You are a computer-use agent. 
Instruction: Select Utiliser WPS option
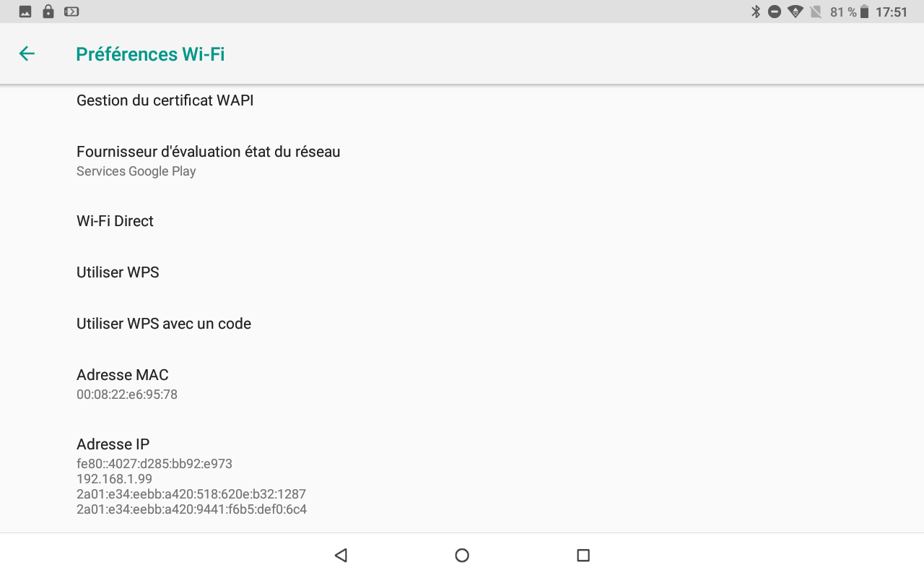462,272
